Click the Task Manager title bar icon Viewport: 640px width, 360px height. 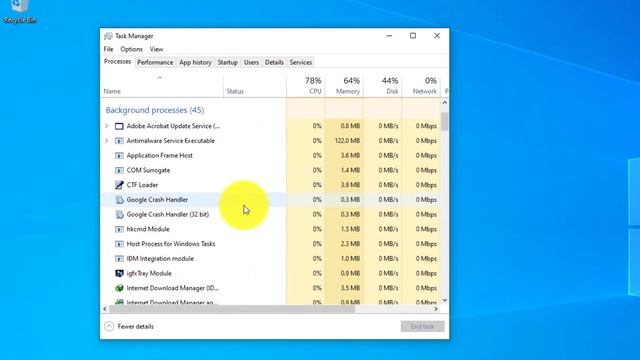click(108, 36)
